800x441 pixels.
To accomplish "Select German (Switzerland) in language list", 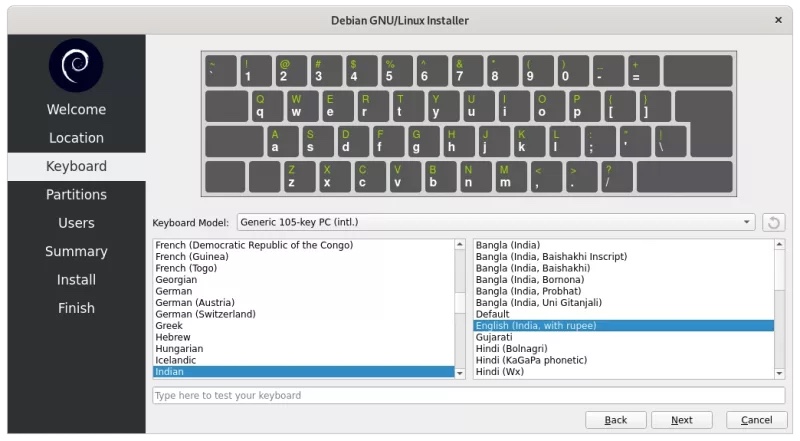I will [x=205, y=314].
